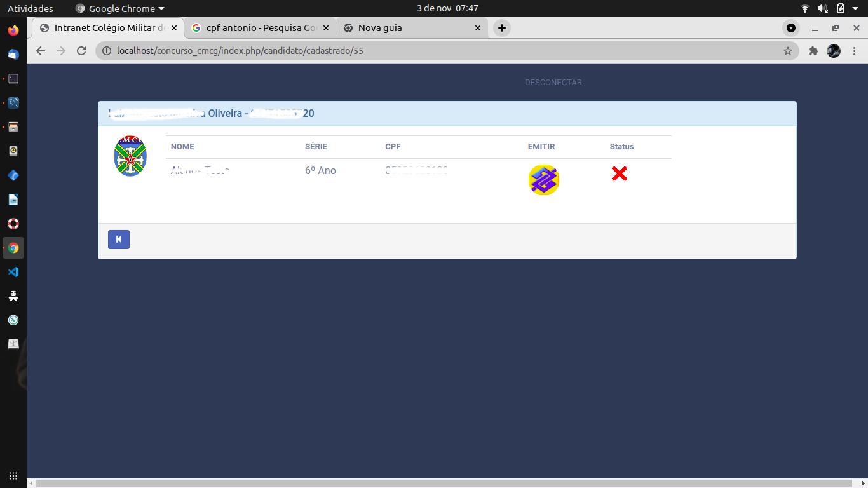The image size is (868, 488).
Task: Click the site information icon in address bar
Action: tap(107, 51)
